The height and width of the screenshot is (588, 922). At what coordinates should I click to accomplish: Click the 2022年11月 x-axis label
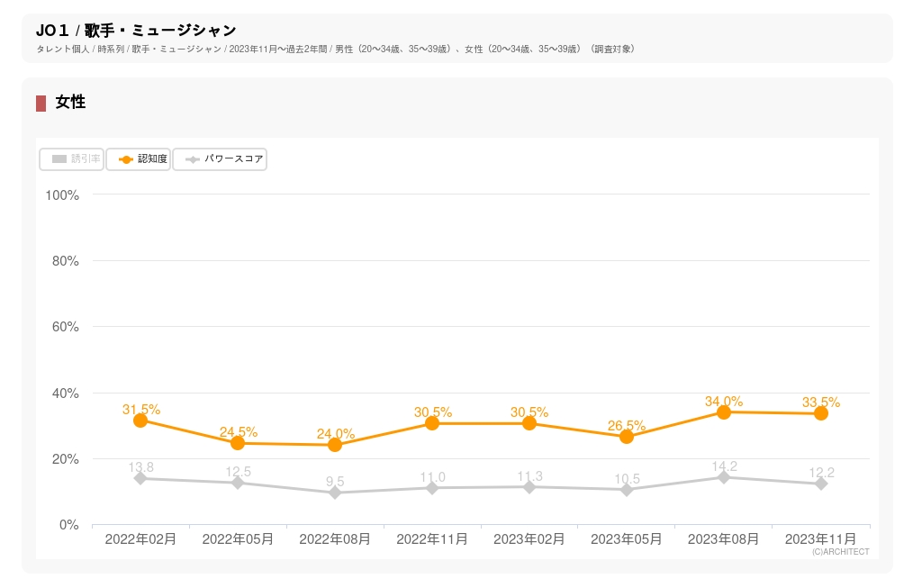(432, 539)
